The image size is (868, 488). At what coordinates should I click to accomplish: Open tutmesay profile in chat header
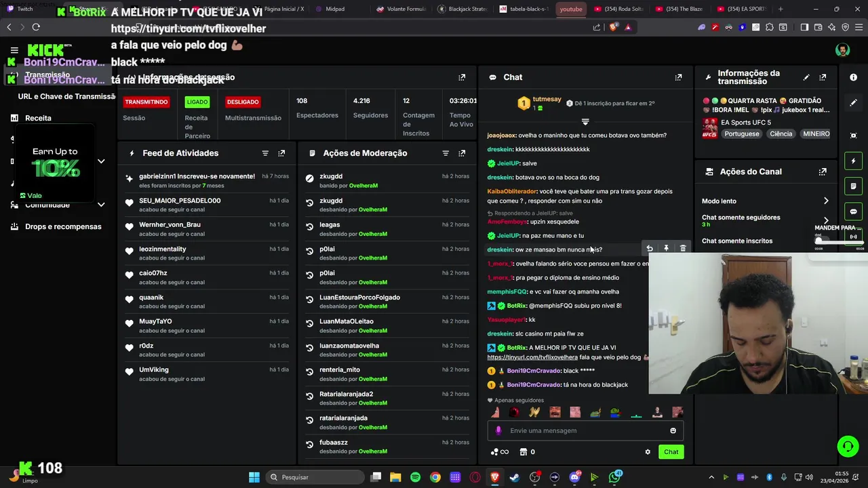tap(547, 99)
